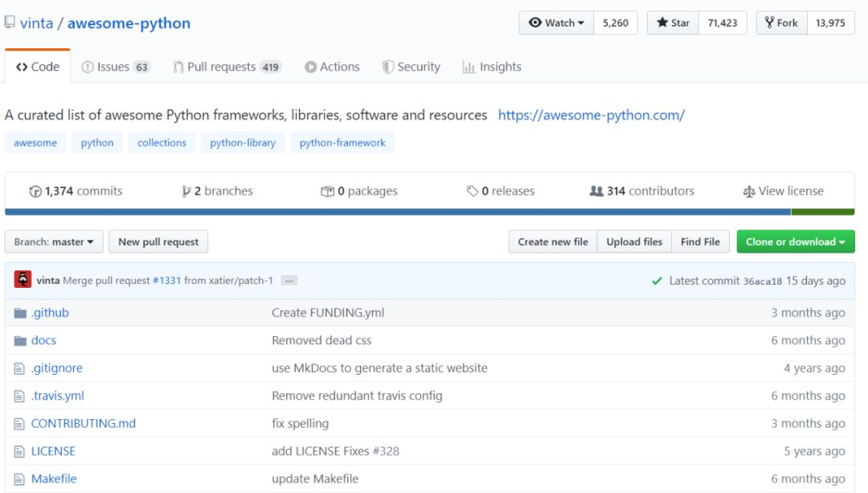This screenshot has height=493, width=868.
Task: Open the Pull requests tab
Action: (x=227, y=67)
